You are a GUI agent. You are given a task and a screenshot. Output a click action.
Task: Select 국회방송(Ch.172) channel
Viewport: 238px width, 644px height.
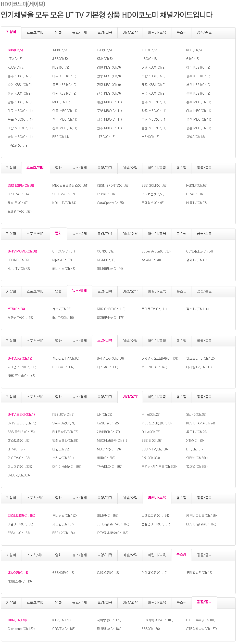point(109,620)
